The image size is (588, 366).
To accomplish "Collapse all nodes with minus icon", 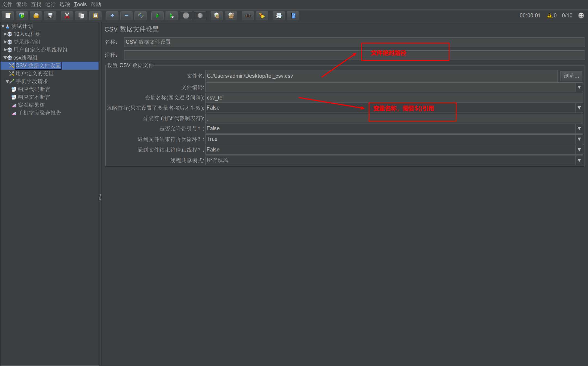I will click(x=126, y=15).
